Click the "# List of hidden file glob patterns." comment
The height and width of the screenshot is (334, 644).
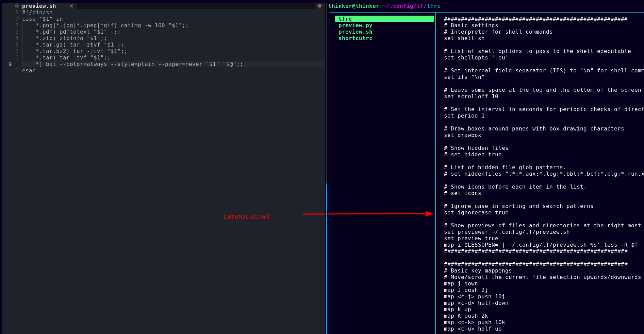coord(505,167)
